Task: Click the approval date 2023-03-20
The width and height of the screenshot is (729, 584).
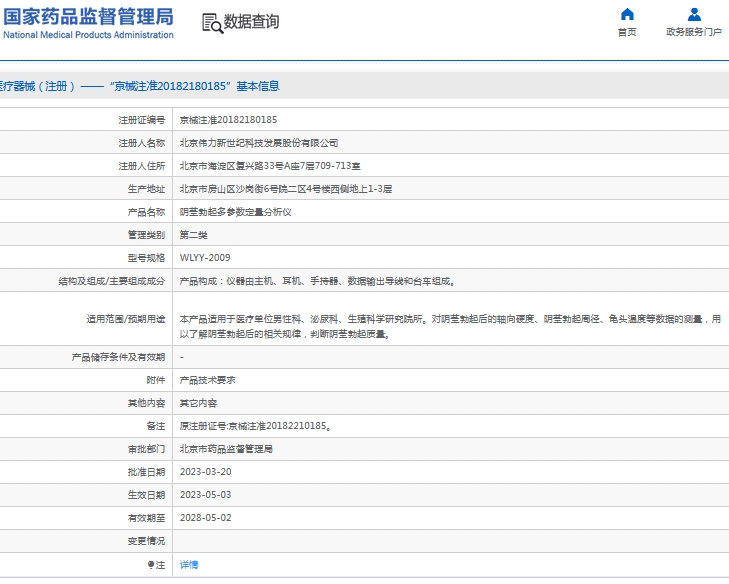Action: (205, 472)
